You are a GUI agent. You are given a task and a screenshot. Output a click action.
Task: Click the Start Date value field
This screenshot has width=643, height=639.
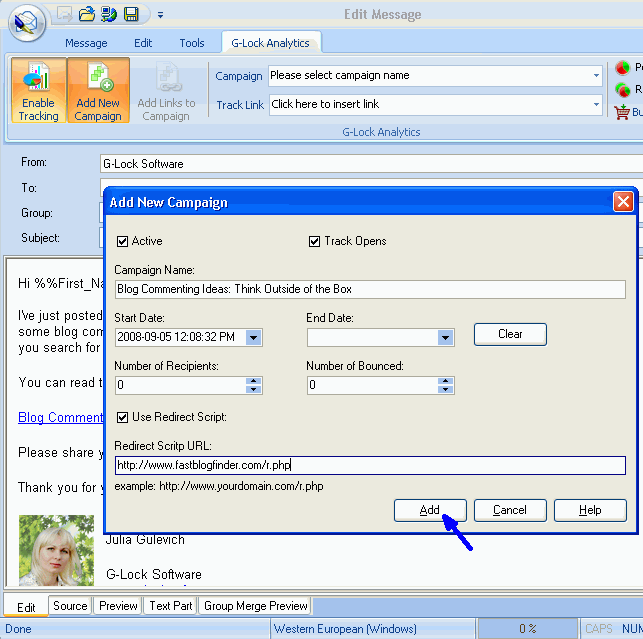180,338
